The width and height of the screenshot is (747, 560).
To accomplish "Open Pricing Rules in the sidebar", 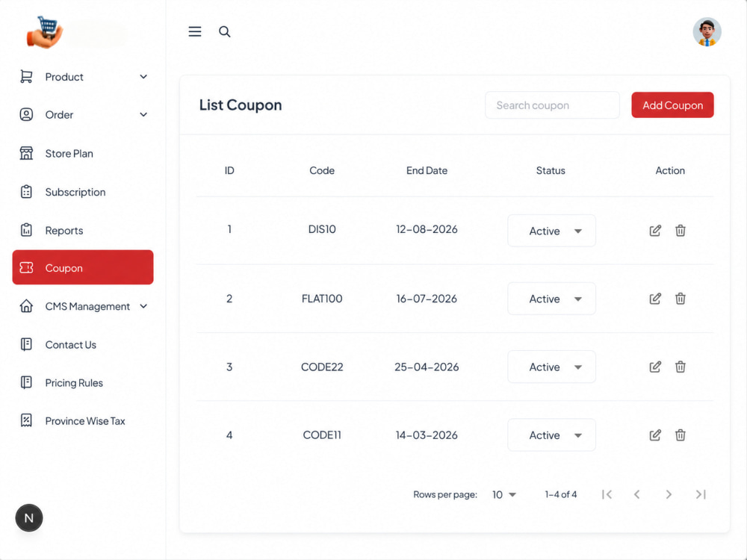I will [x=83, y=382].
